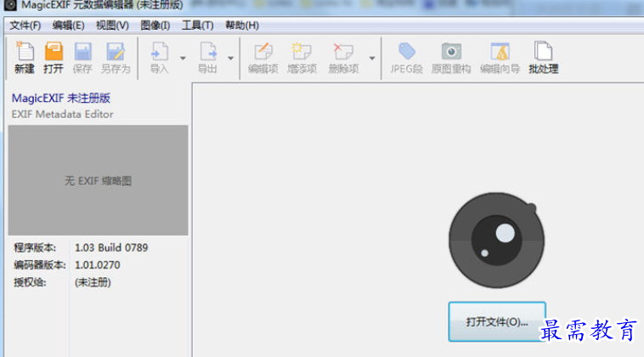The height and width of the screenshot is (357, 644).
Task: Click the 无 EXIF 缩略图 thumbnail area
Action: 99,180
